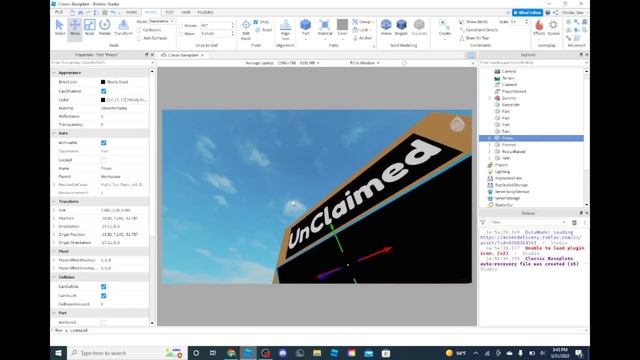Enable the Join Surfaces checkbox
Screen dimensions: 640x360
[x=139, y=38]
